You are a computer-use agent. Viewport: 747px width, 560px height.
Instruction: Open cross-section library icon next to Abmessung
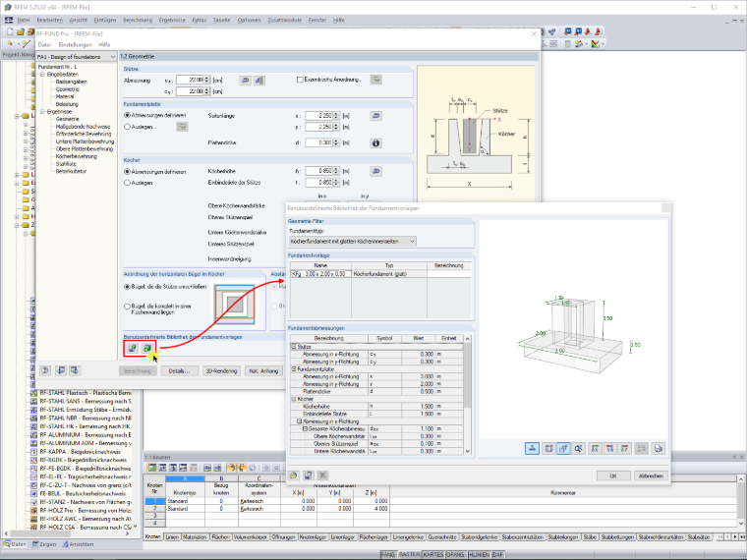point(259,80)
